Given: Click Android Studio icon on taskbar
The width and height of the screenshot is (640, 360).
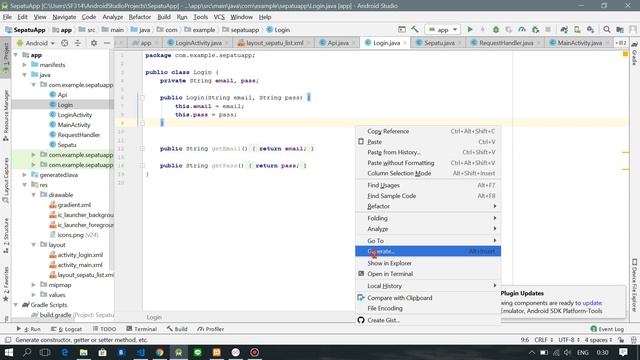Looking at the screenshot, I should click(178, 352).
